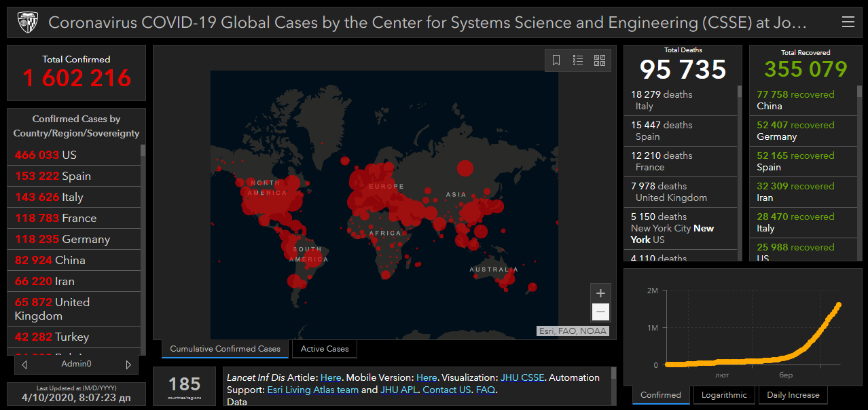Click the large red circle over Russia
The width and height of the screenshot is (868, 410).
[x=465, y=168]
